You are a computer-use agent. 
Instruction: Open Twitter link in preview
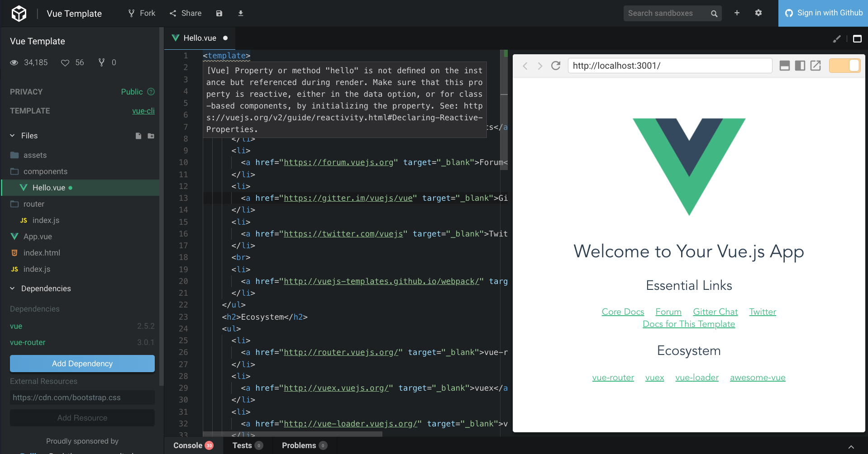[x=763, y=312]
